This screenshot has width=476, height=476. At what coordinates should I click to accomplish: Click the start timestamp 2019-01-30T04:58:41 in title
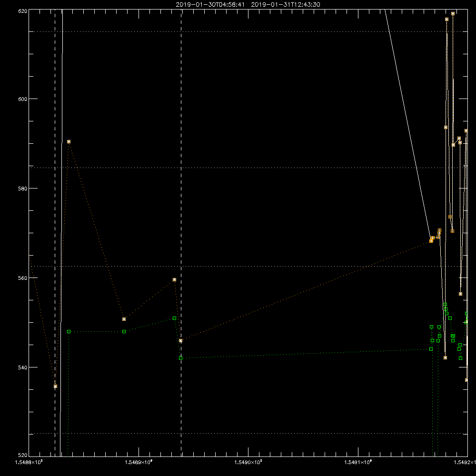point(210,5)
